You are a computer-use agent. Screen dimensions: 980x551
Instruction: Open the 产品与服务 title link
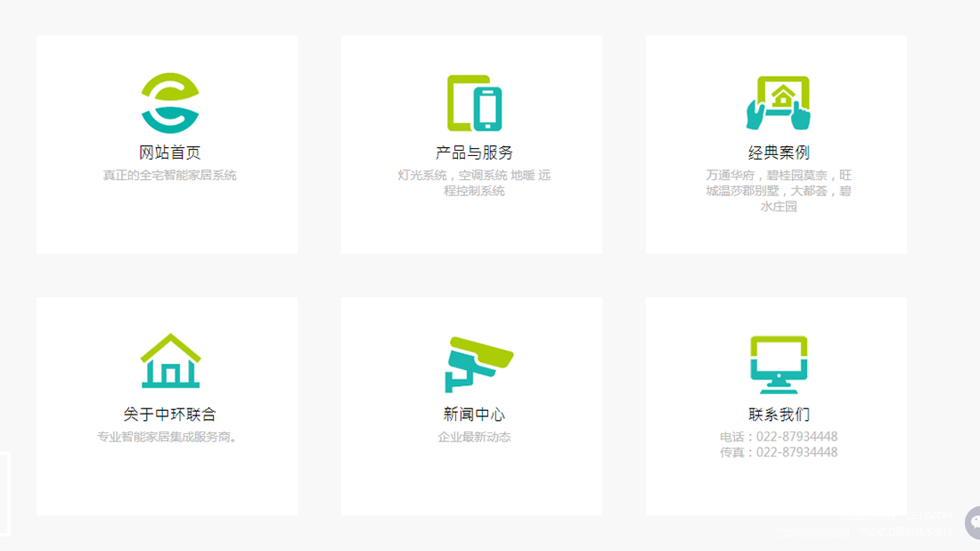pos(474,152)
